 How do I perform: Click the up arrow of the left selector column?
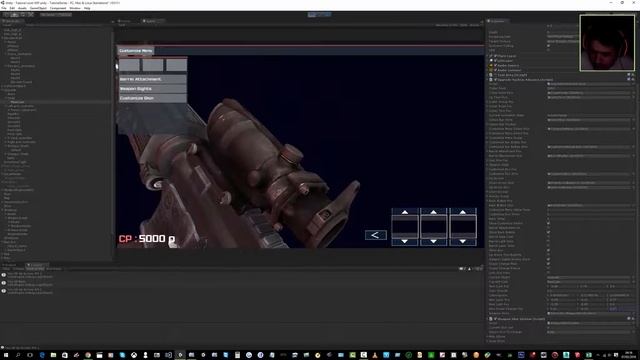tap(404, 212)
